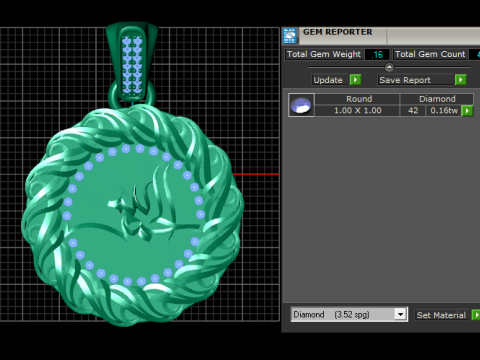Click the green arrow next to Set Material
The image size is (480, 360).
click(x=476, y=315)
